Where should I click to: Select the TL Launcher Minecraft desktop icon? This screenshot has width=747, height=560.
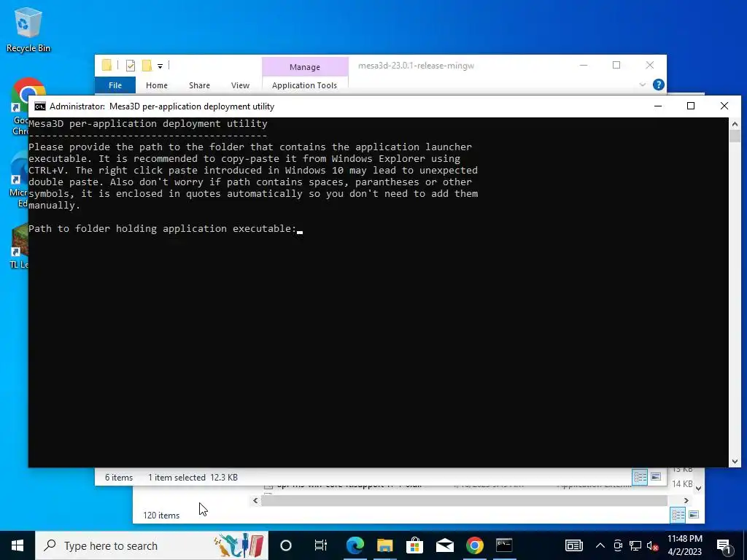click(x=20, y=246)
